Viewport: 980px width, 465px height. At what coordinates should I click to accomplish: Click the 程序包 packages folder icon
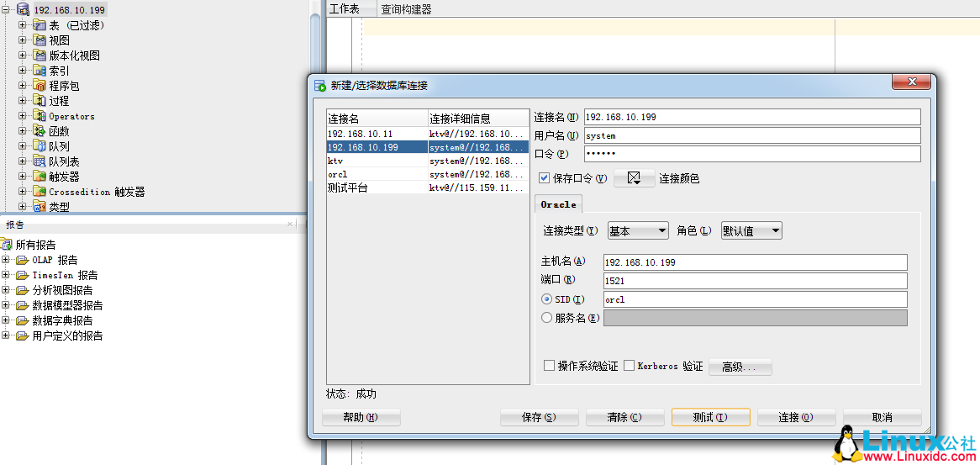tap(40, 86)
